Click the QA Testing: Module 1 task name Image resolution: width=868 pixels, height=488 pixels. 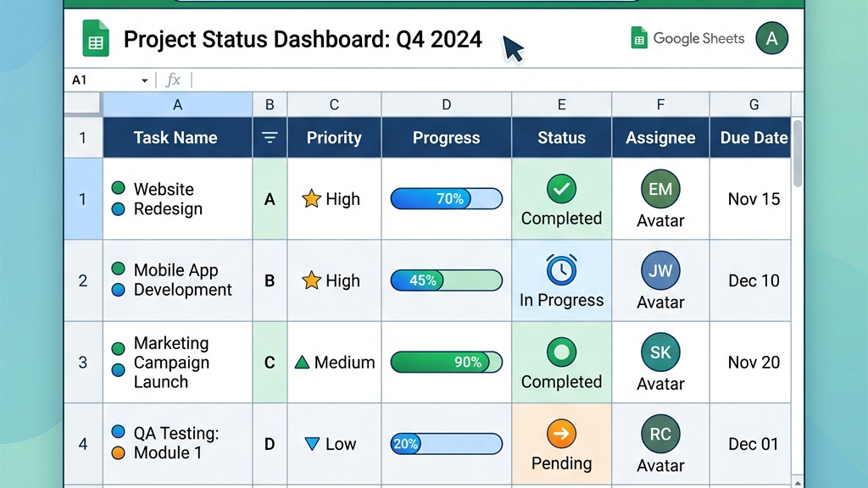[x=176, y=443]
